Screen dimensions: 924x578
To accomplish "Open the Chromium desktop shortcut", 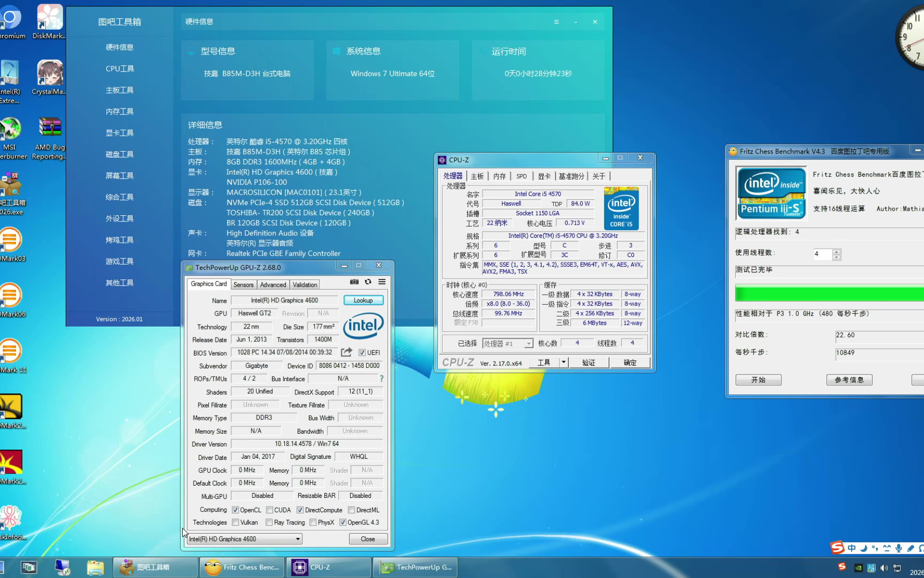I will [x=11, y=22].
